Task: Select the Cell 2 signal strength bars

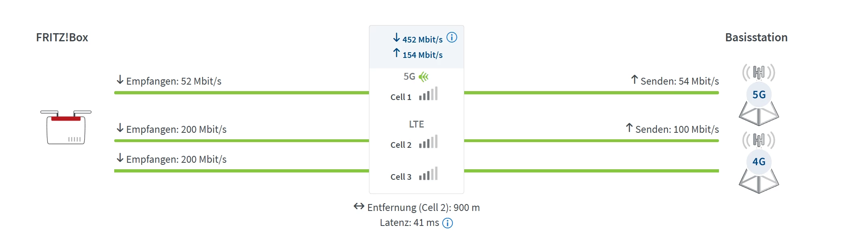Action: (428, 142)
